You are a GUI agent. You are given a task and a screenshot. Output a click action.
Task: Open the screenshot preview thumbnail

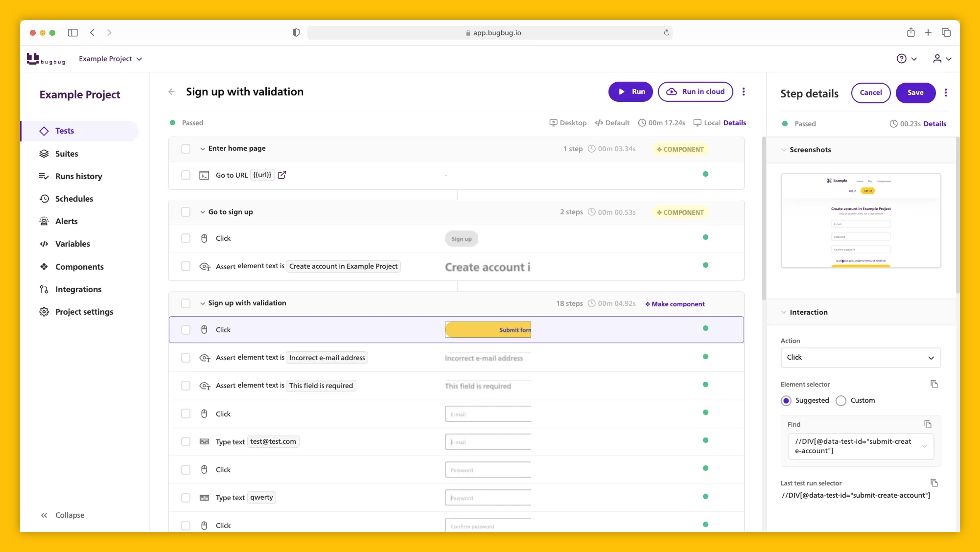tap(861, 221)
